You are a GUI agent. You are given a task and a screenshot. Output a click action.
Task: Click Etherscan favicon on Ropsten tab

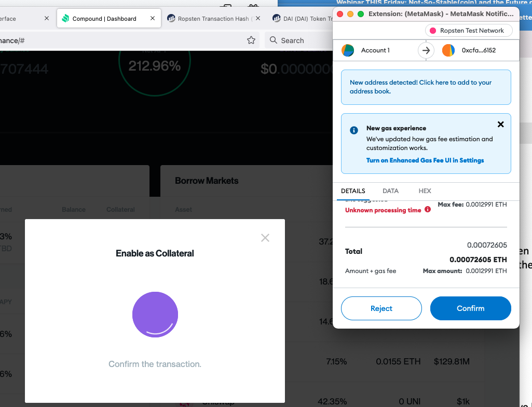coord(171,18)
